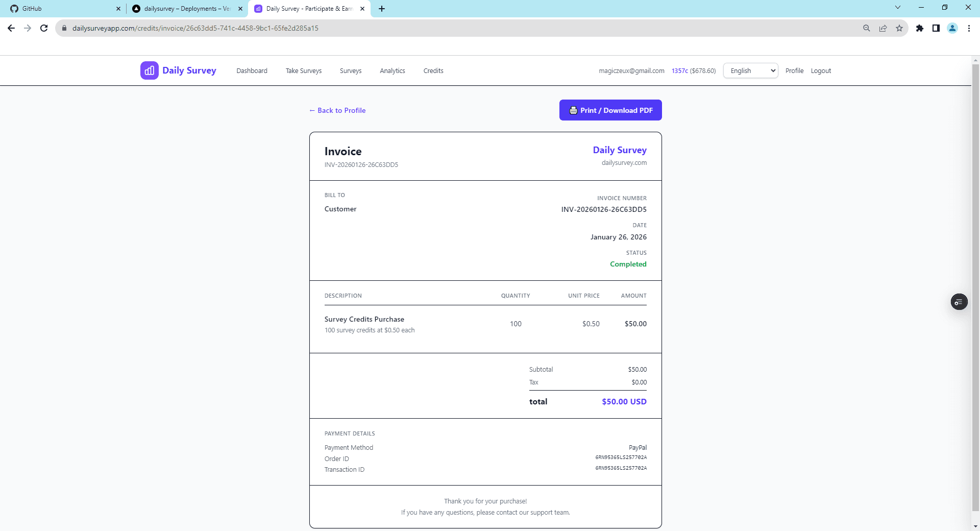Click the share icon in the address bar
The height and width of the screenshot is (531, 980).
(x=883, y=28)
